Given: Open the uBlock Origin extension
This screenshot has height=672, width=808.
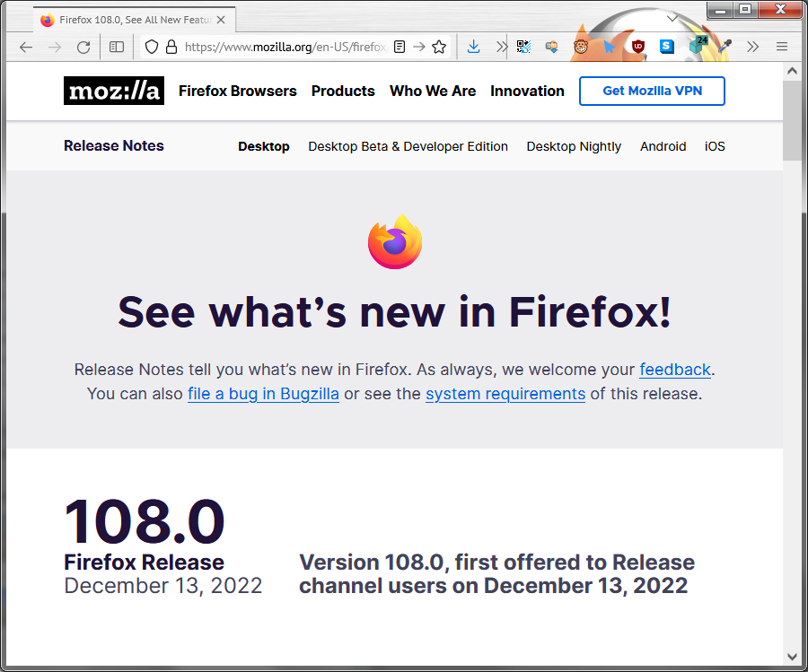Looking at the screenshot, I should [638, 47].
